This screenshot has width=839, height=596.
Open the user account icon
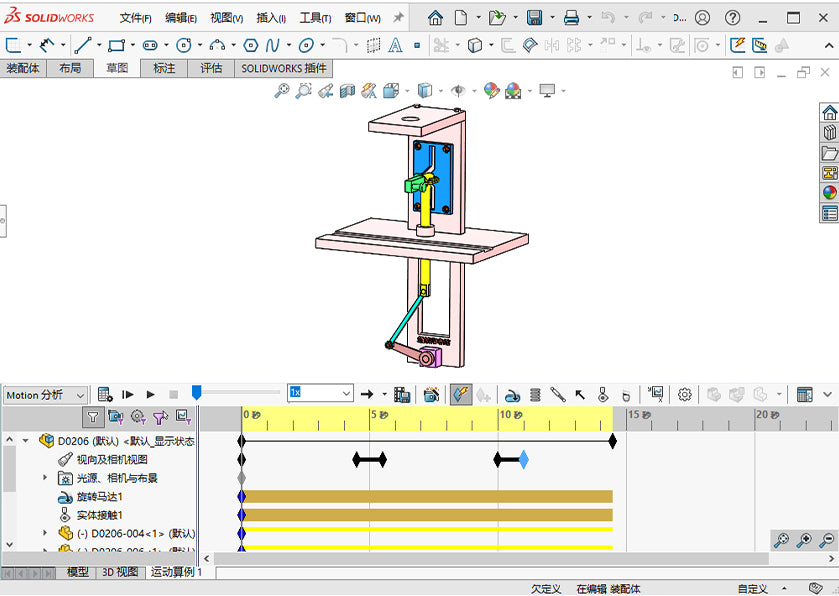(x=703, y=18)
